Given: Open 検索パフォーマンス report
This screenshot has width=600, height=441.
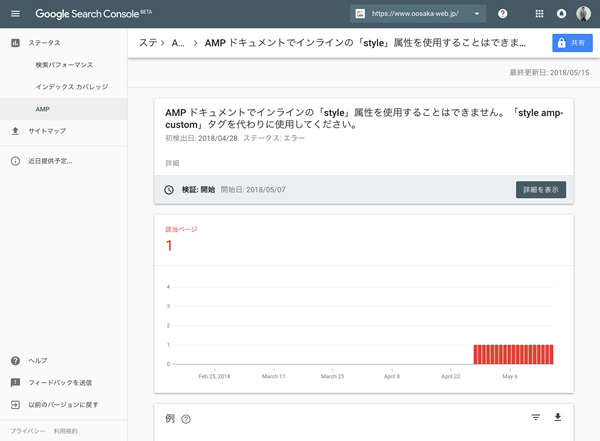Looking at the screenshot, I should click(x=64, y=65).
